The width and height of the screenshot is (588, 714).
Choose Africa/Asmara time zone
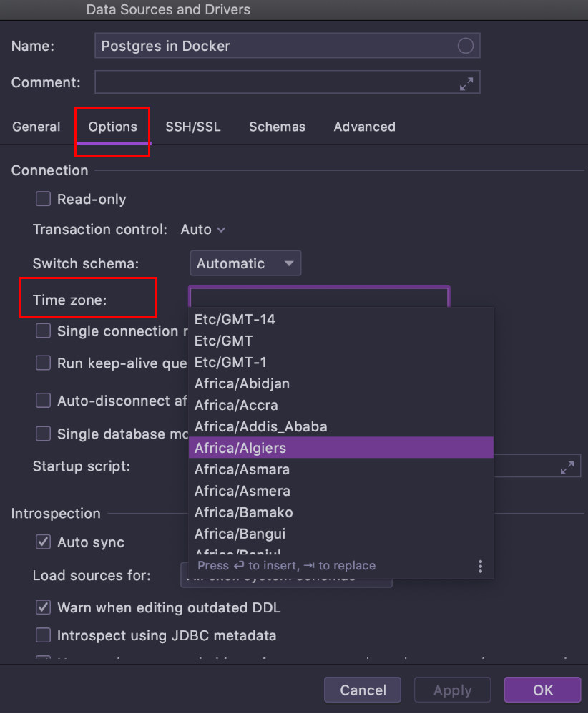(341, 469)
